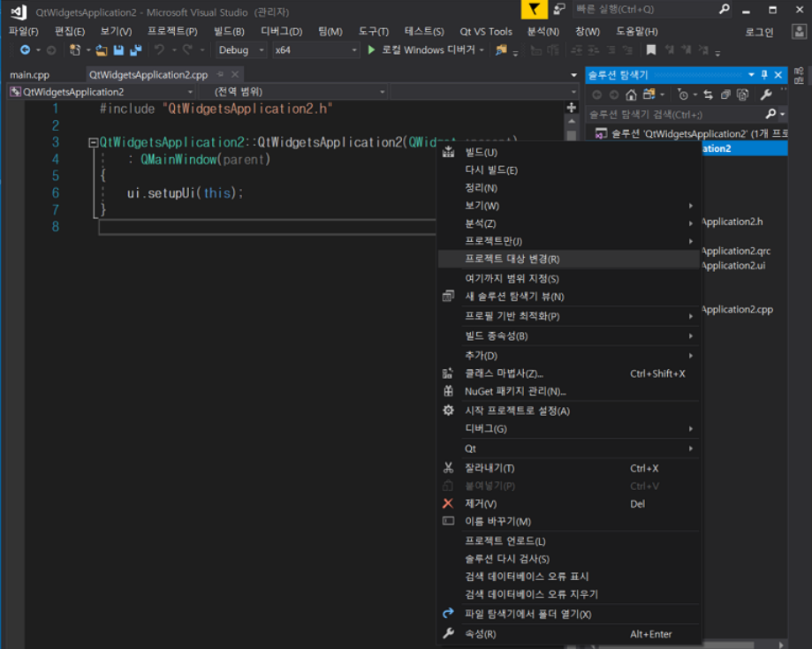Click the Solution Explorer sync icon
Image resolution: width=812 pixels, height=649 pixels.
(x=708, y=94)
